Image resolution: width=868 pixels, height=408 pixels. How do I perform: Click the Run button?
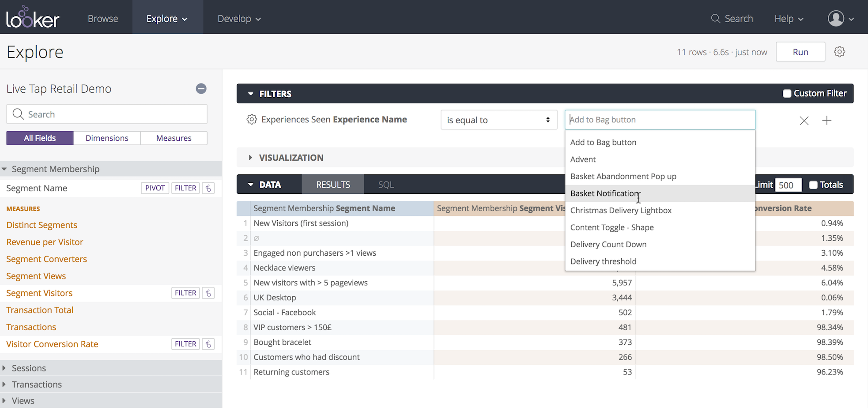[x=800, y=52]
